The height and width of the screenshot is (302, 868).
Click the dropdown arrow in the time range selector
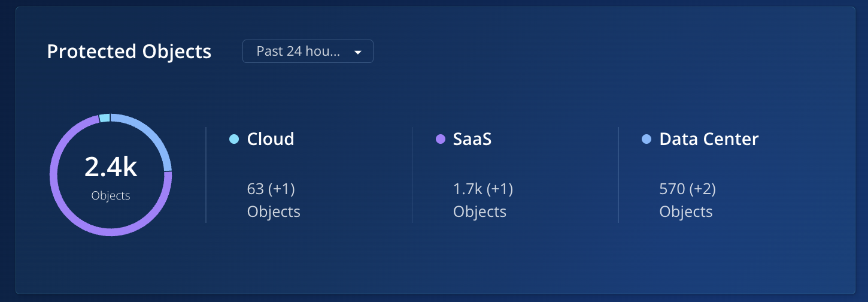[358, 52]
